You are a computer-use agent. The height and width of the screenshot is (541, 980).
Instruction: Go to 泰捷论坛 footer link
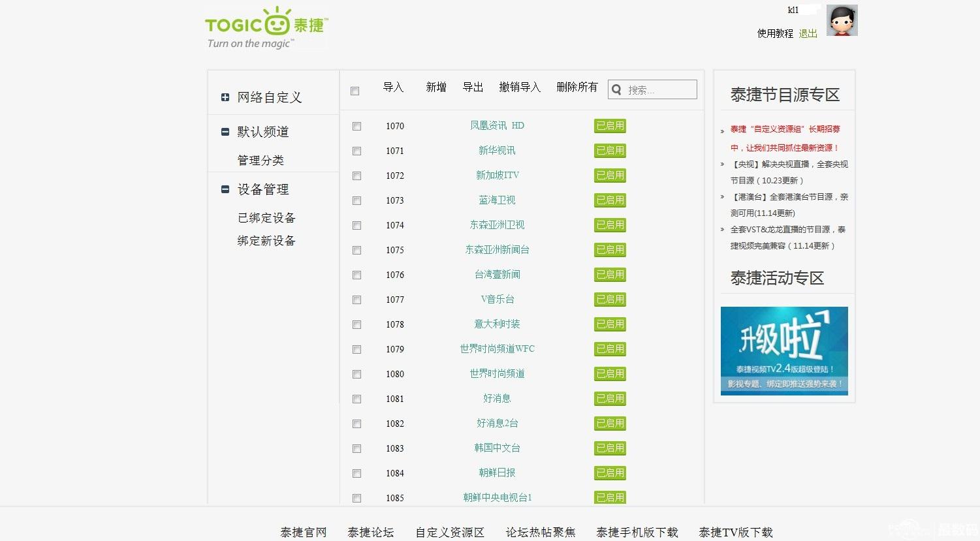pyautogui.click(x=371, y=533)
